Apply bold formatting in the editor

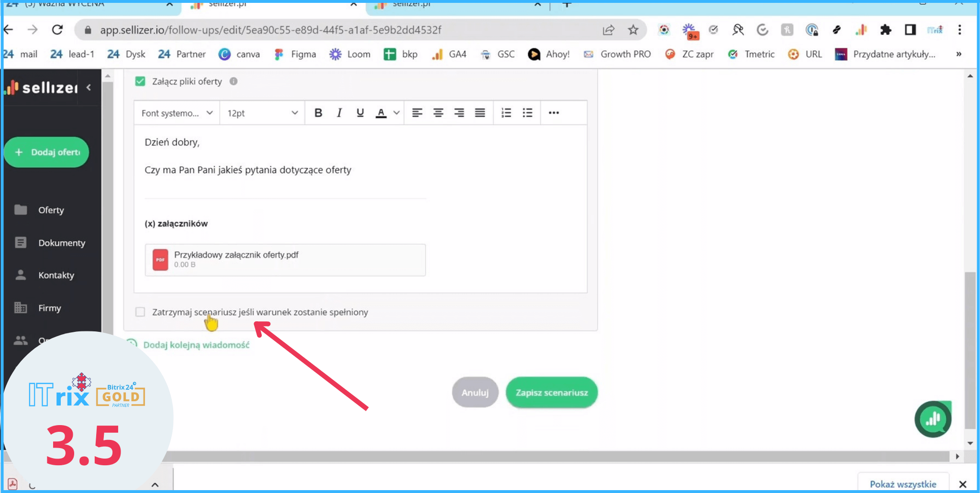[318, 113]
